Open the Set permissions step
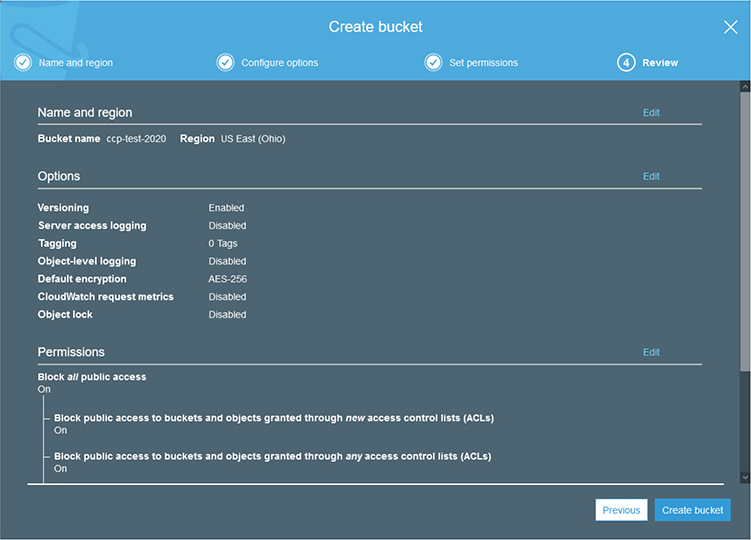 tap(483, 63)
